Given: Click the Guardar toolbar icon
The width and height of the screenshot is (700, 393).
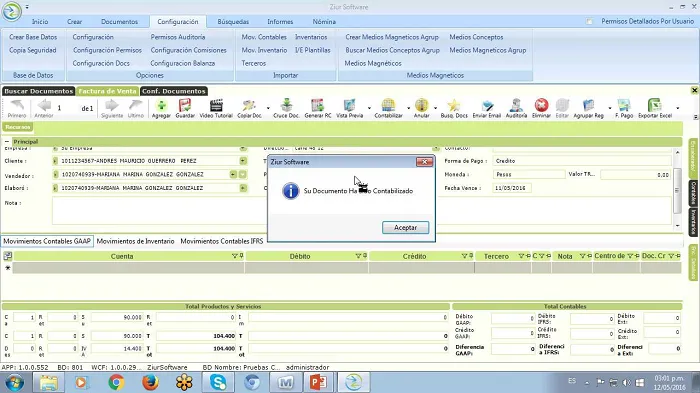Looking at the screenshot, I should 185,106.
